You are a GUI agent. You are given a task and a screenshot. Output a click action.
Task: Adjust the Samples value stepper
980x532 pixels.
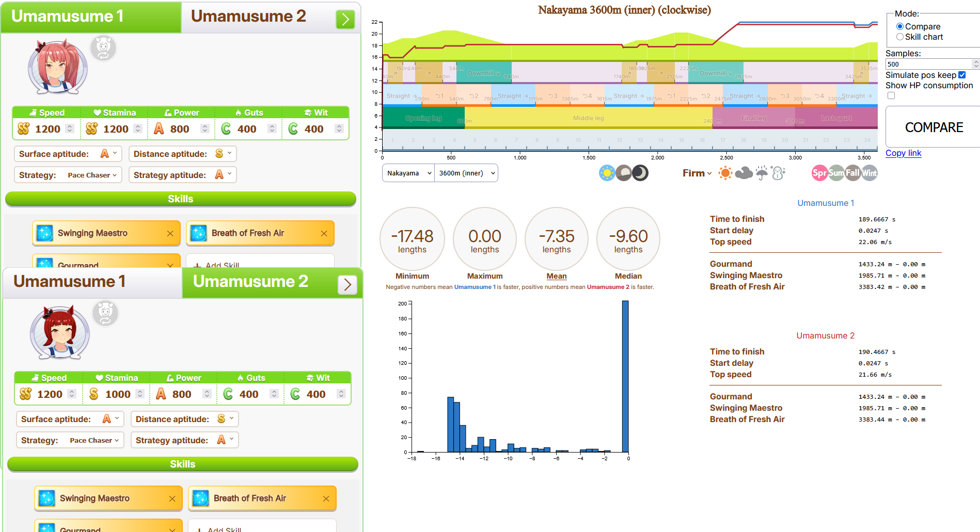pos(975,64)
